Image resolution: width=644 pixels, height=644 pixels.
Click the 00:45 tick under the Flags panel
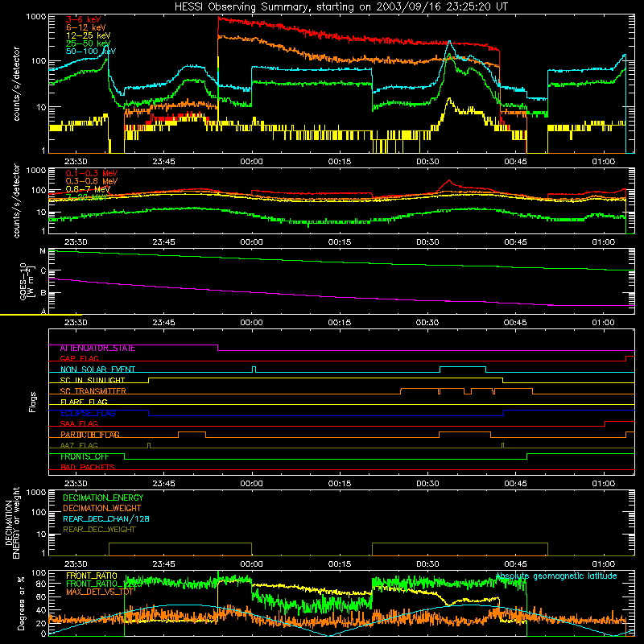click(515, 484)
